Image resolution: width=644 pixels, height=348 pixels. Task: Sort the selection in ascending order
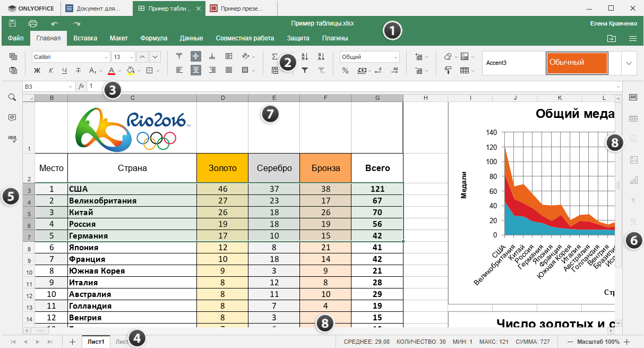pyautogui.click(x=305, y=56)
